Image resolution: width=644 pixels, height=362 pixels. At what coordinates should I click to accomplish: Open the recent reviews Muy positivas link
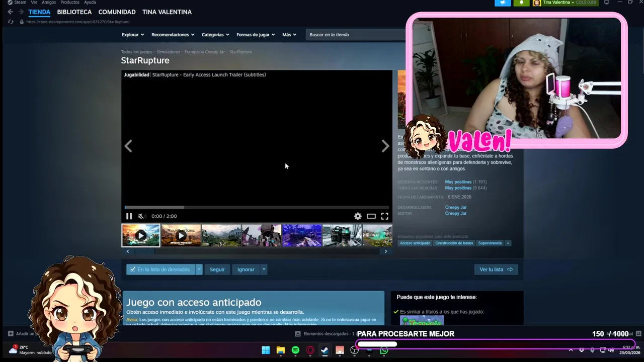[x=458, y=182]
